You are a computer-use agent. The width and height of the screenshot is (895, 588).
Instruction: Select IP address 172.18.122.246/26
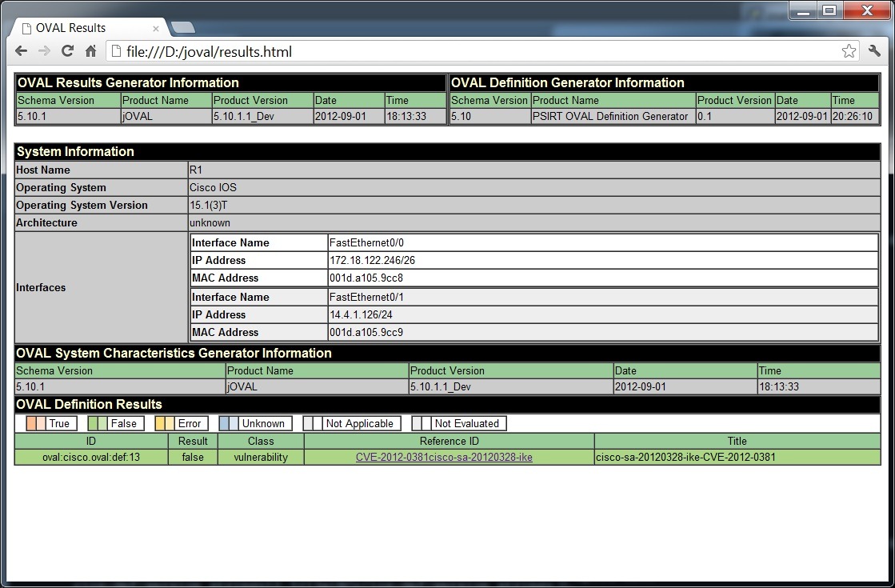click(372, 260)
